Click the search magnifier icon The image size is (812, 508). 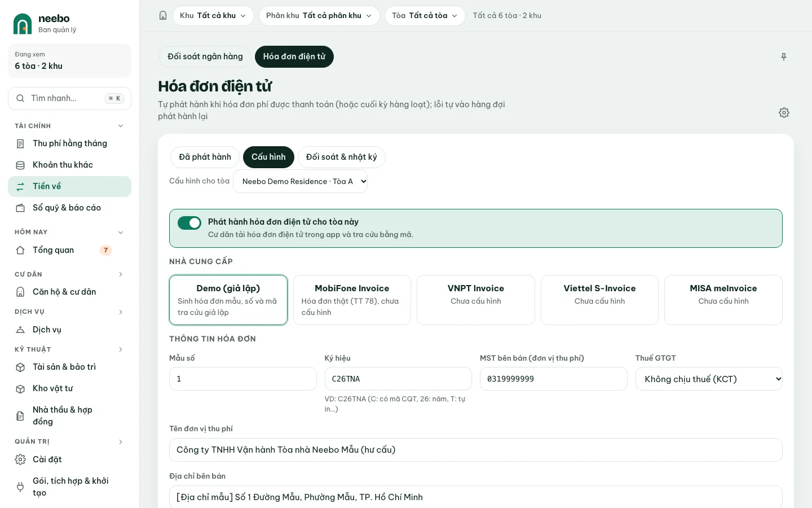pyautogui.click(x=20, y=98)
